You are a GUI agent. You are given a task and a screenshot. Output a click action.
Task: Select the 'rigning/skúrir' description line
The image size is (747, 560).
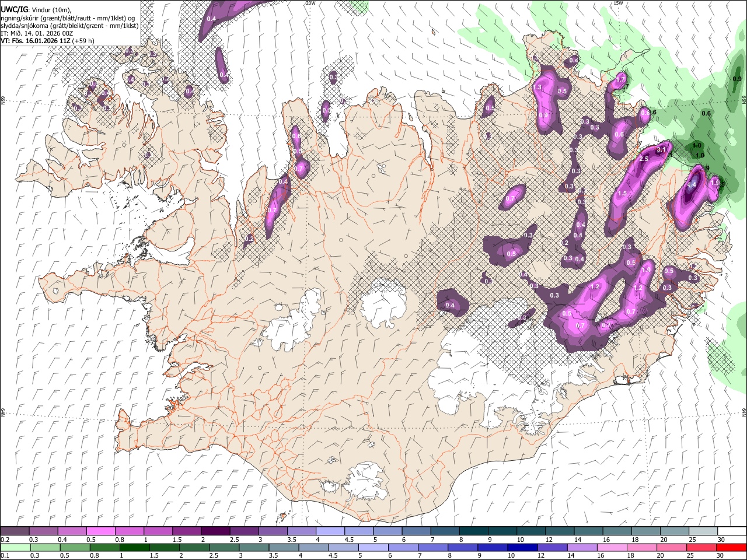click(x=68, y=18)
